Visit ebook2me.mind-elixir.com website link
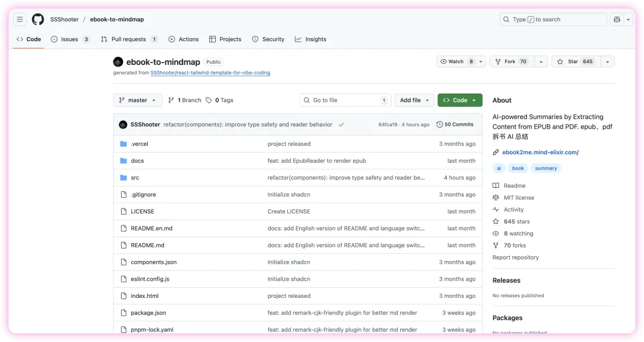The image size is (644, 342). tap(540, 152)
